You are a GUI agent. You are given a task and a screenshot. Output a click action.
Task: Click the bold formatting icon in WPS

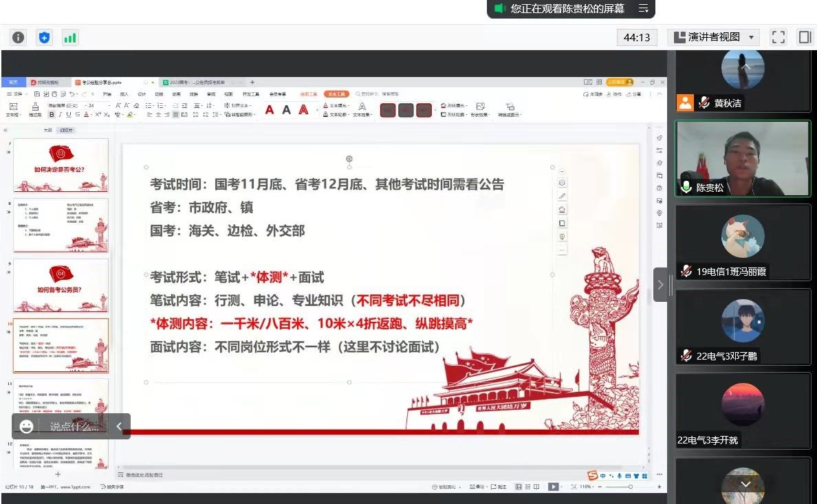point(51,115)
